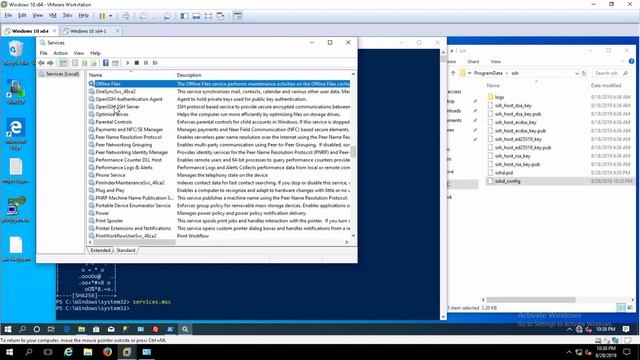Select the ssh_host_rsa_key.pub file

[x=517, y=164]
